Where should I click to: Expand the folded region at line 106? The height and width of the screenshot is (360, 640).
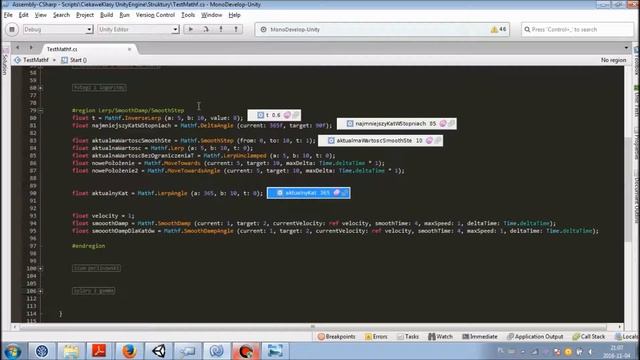tap(41, 291)
